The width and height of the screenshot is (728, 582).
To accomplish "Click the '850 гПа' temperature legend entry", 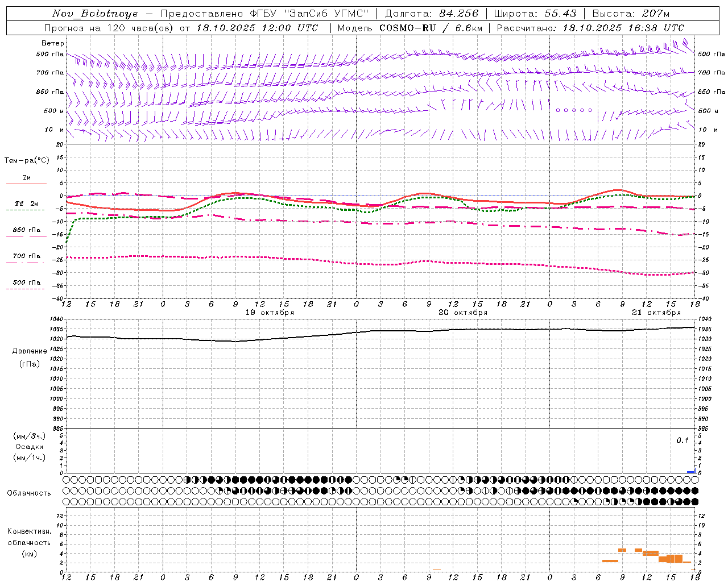I will [x=27, y=230].
